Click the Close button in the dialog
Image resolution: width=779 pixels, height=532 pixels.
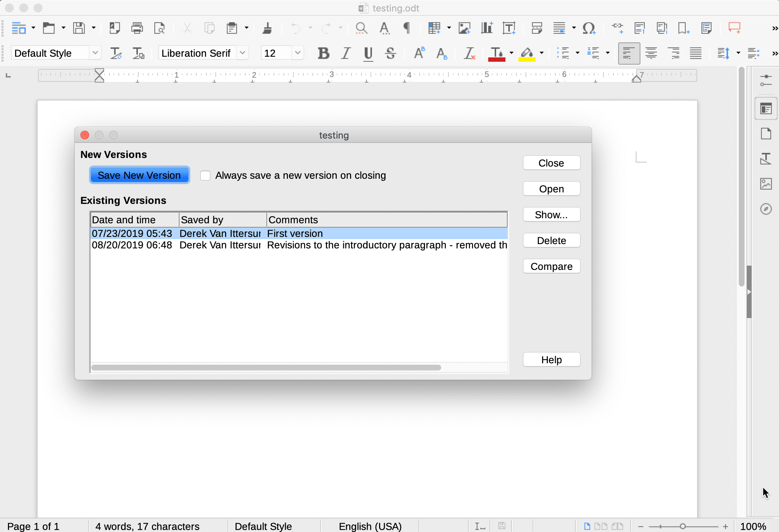tap(551, 163)
